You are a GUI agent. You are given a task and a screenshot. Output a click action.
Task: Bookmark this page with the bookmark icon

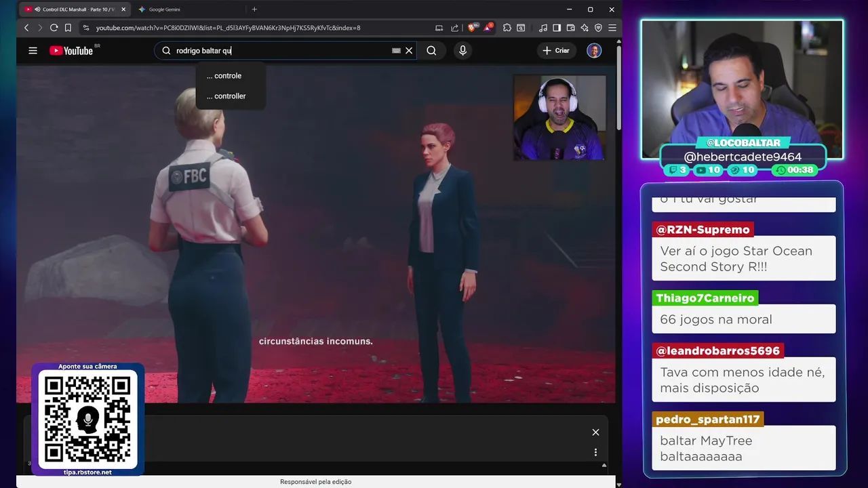(68, 28)
